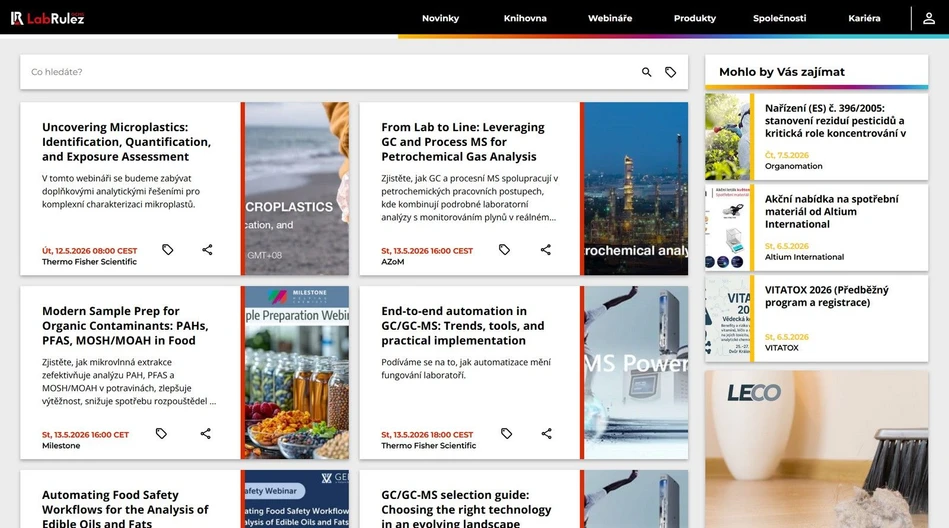Image resolution: width=949 pixels, height=528 pixels.
Task: Click 'AZoM' organizer name
Action: coord(392,262)
